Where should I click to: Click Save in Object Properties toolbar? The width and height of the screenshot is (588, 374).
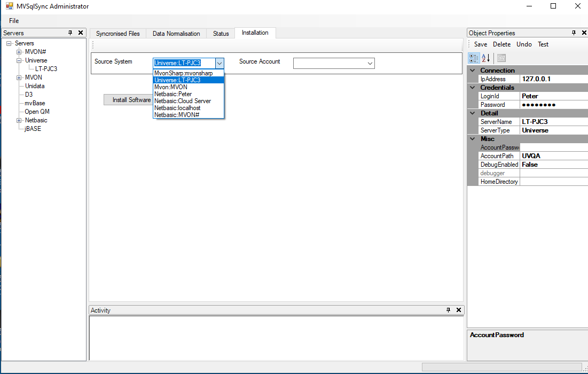(x=480, y=44)
